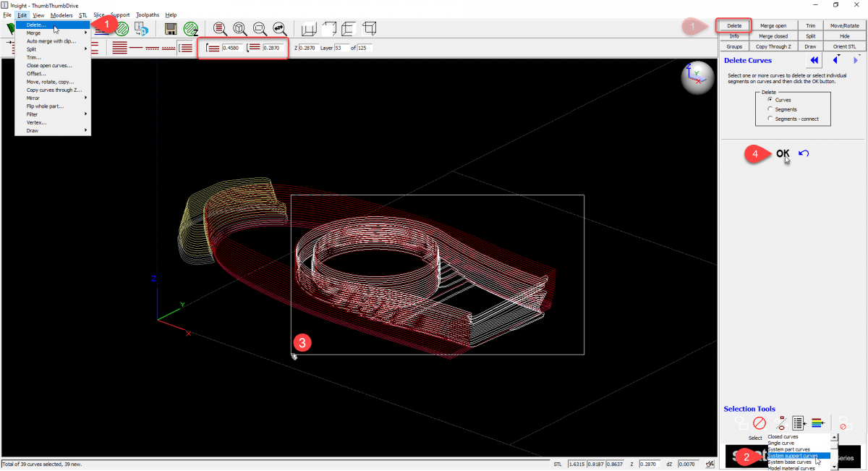868x471 pixels.
Task: Click the zoom layer magnifier icon
Action: pyautogui.click(x=221, y=29)
